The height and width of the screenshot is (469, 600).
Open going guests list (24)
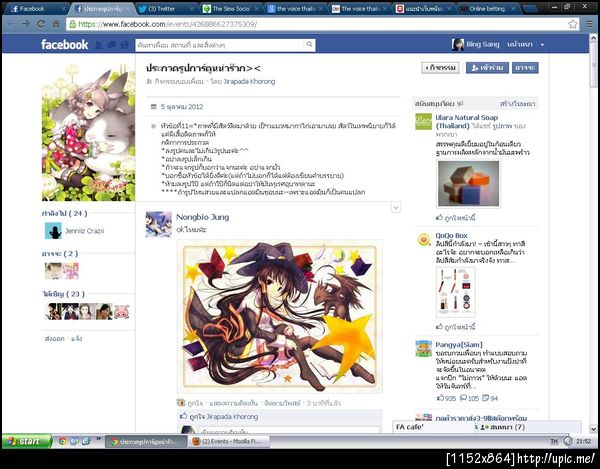click(x=64, y=213)
